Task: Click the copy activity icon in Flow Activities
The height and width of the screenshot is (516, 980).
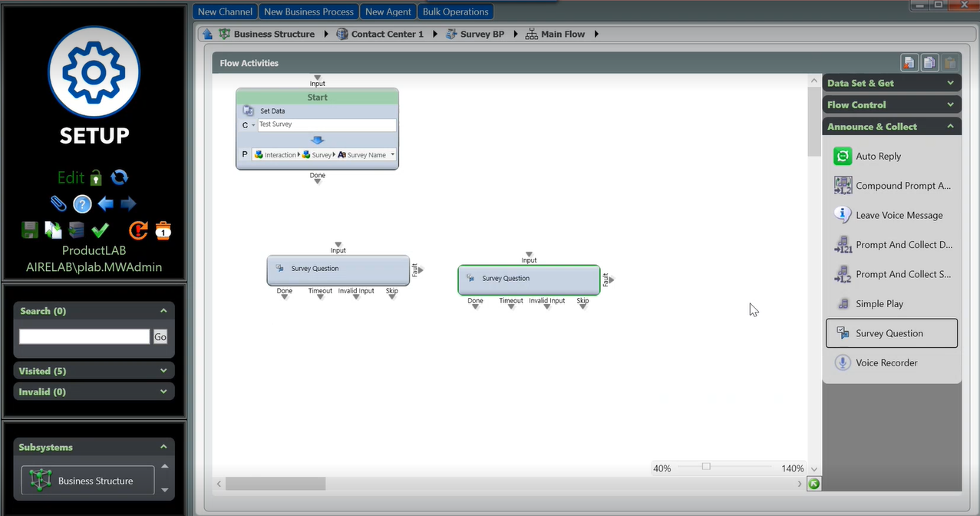Action: (929, 63)
